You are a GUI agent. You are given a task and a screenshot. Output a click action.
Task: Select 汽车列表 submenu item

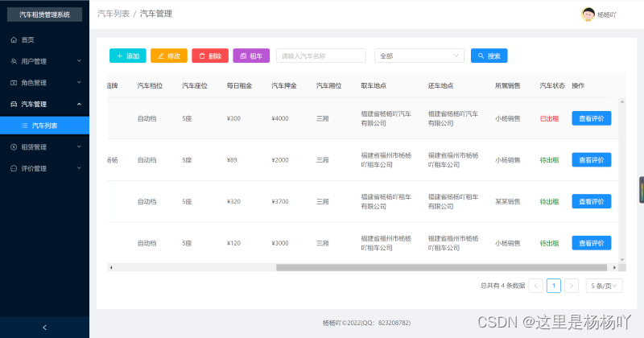[x=44, y=126]
